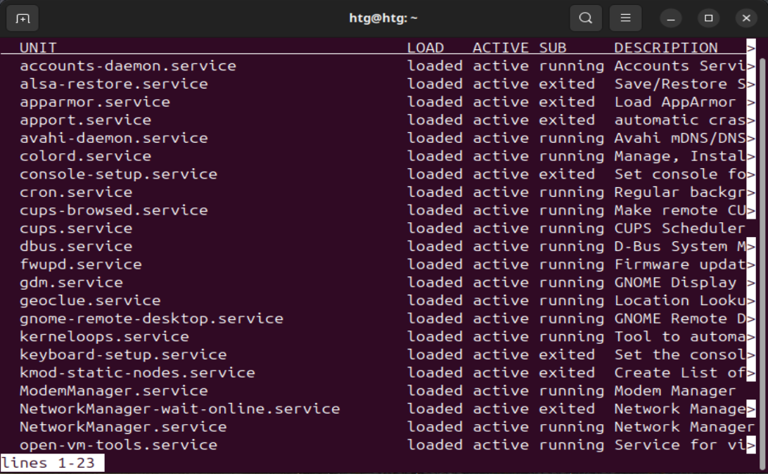
Task: Click the "exited" status of apport.service
Action: (x=567, y=120)
